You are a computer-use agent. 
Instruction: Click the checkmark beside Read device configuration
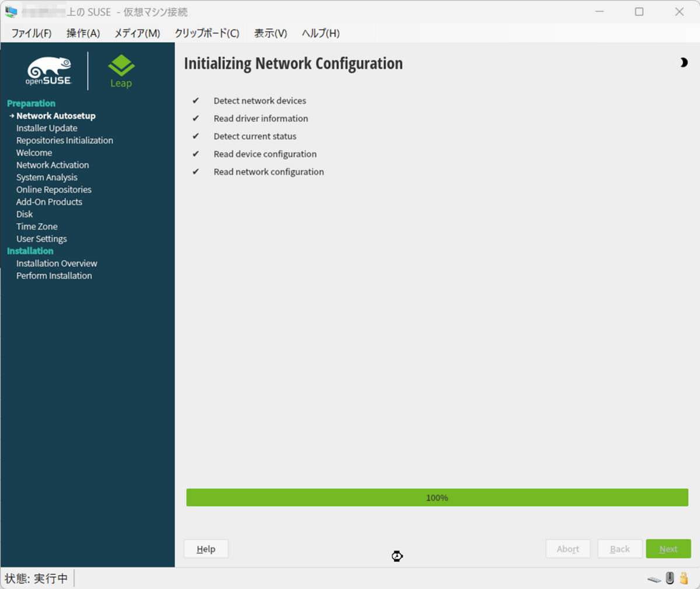195,154
